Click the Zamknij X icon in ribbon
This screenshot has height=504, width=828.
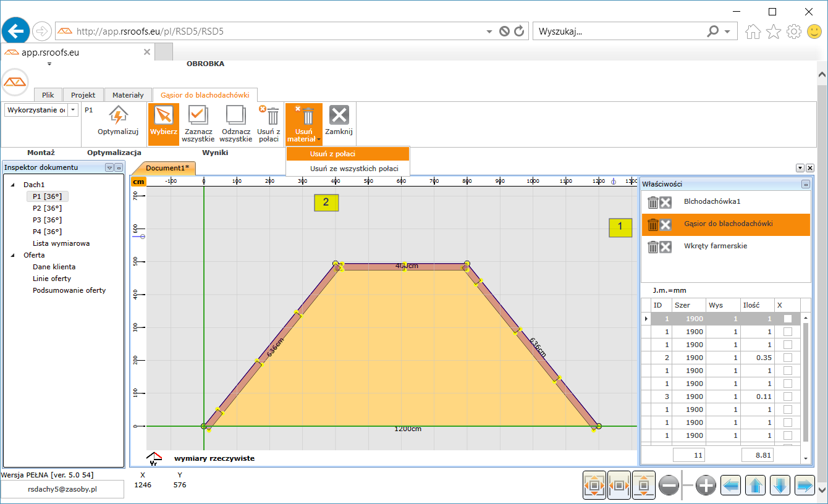[339, 115]
